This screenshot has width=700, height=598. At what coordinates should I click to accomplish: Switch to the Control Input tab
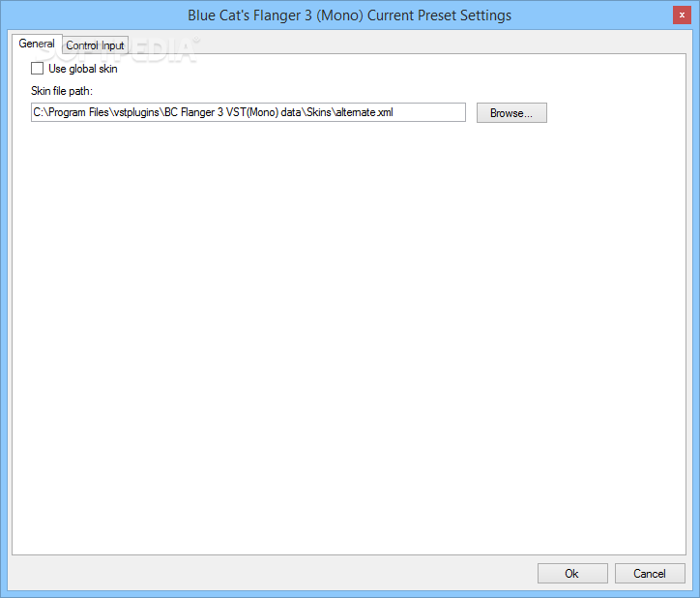point(95,45)
